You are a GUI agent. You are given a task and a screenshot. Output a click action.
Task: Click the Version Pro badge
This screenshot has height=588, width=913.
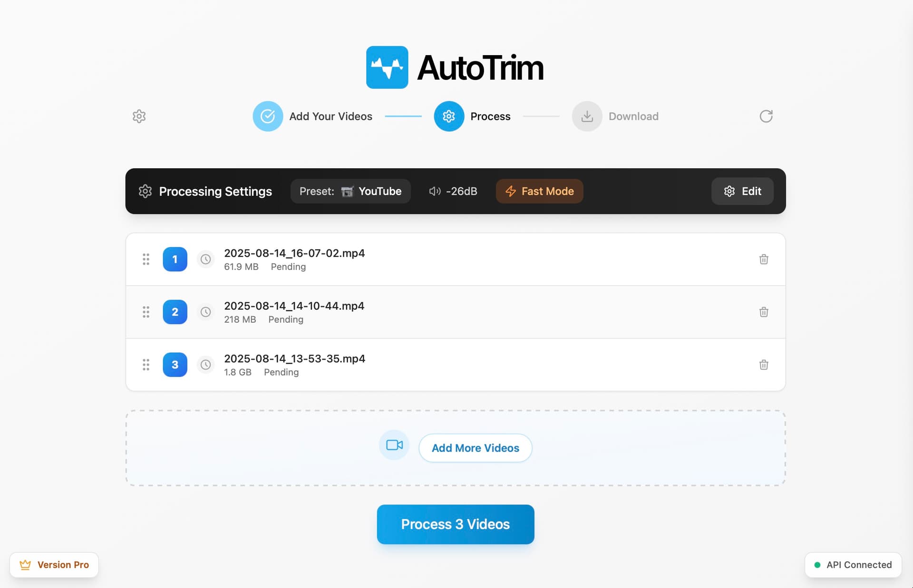pyautogui.click(x=54, y=565)
